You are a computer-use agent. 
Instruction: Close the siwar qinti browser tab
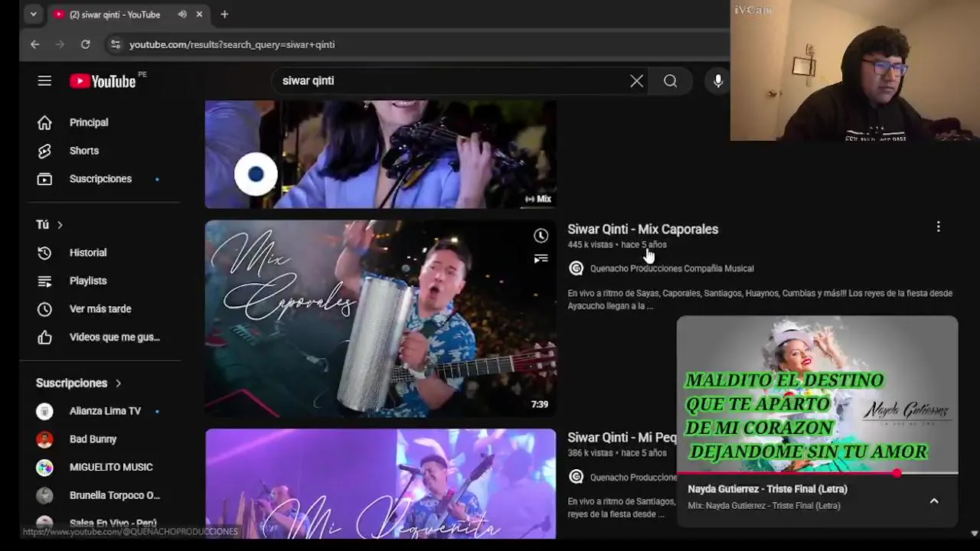(199, 15)
